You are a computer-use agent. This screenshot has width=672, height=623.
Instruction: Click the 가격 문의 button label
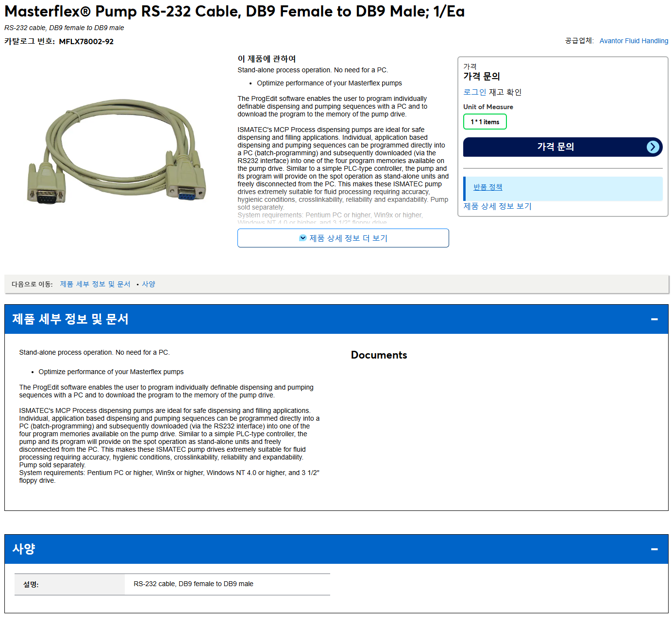point(555,147)
